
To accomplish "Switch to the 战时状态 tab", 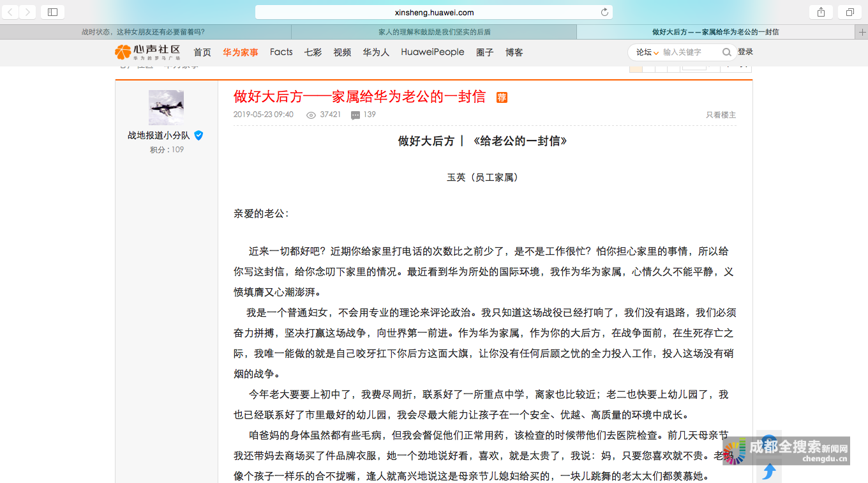I will point(146,32).
